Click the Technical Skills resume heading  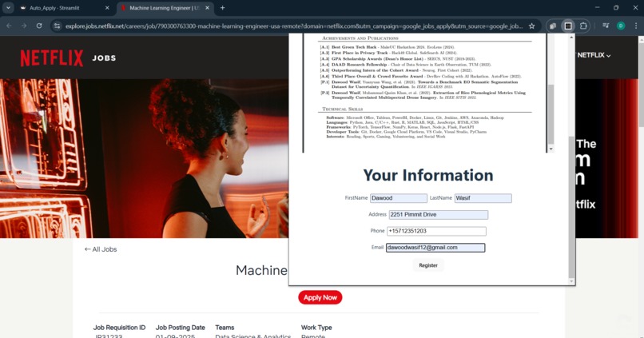point(342,109)
